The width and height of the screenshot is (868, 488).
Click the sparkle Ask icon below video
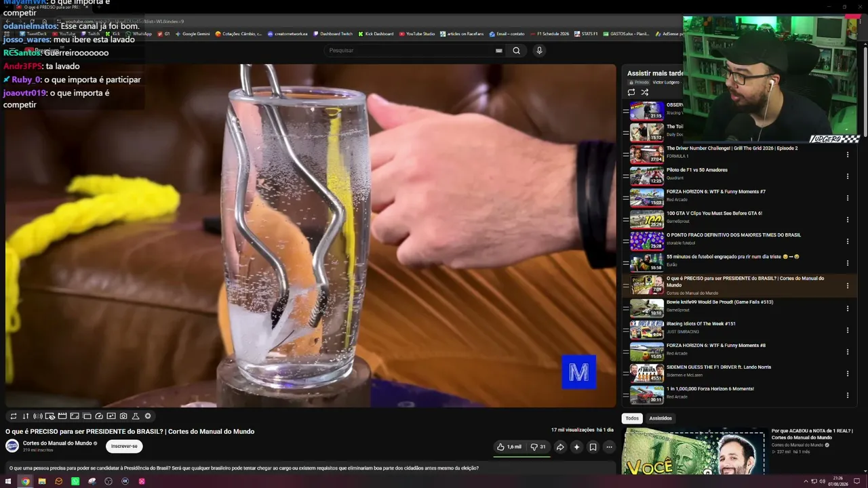tap(576, 447)
